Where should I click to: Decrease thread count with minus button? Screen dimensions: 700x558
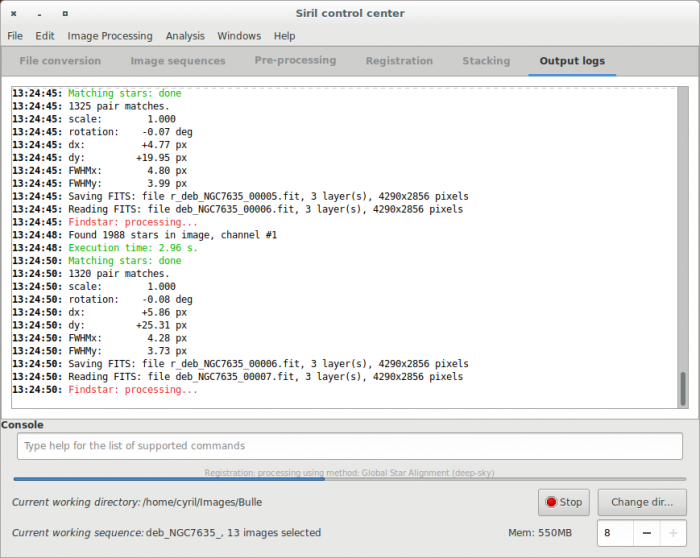coord(646,533)
